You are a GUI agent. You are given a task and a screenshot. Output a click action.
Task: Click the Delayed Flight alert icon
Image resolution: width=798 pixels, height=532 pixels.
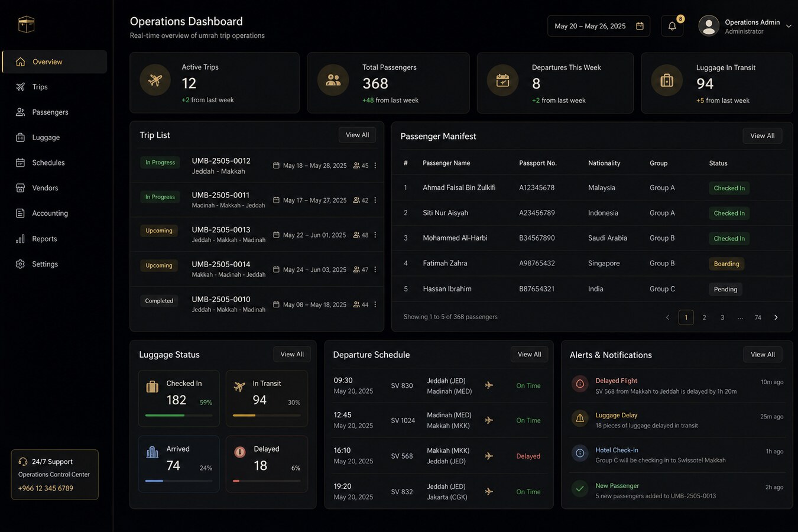click(x=580, y=384)
